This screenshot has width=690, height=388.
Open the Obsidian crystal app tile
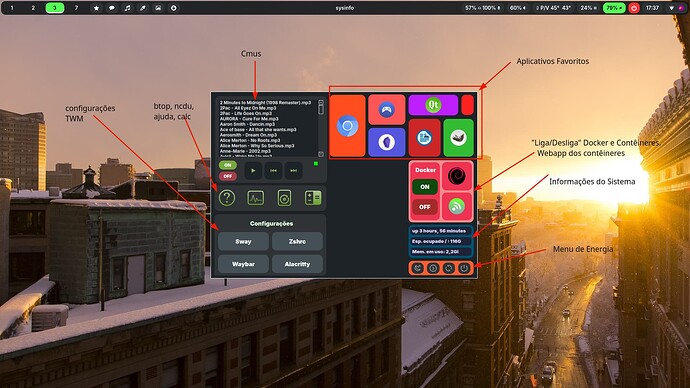coord(386,142)
